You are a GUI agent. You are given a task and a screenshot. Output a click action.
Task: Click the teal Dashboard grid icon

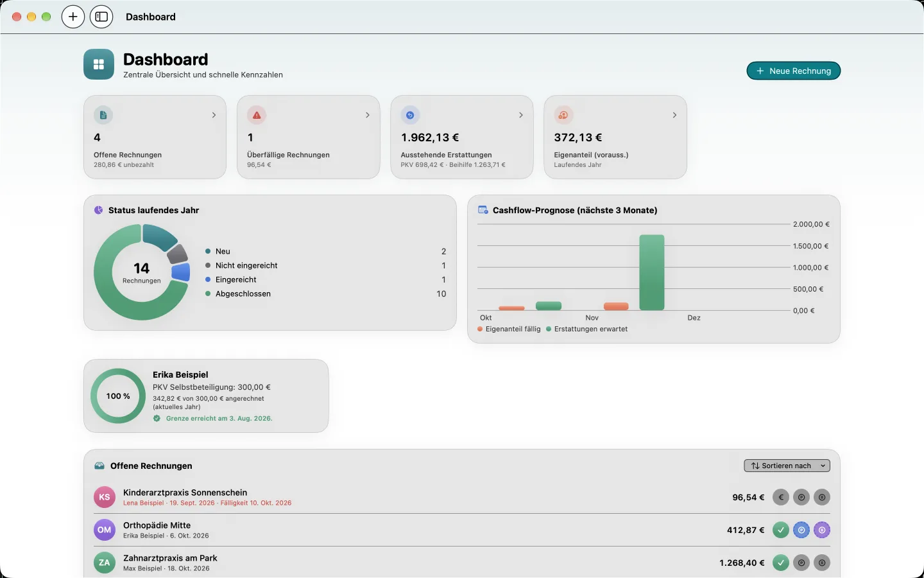[99, 64]
